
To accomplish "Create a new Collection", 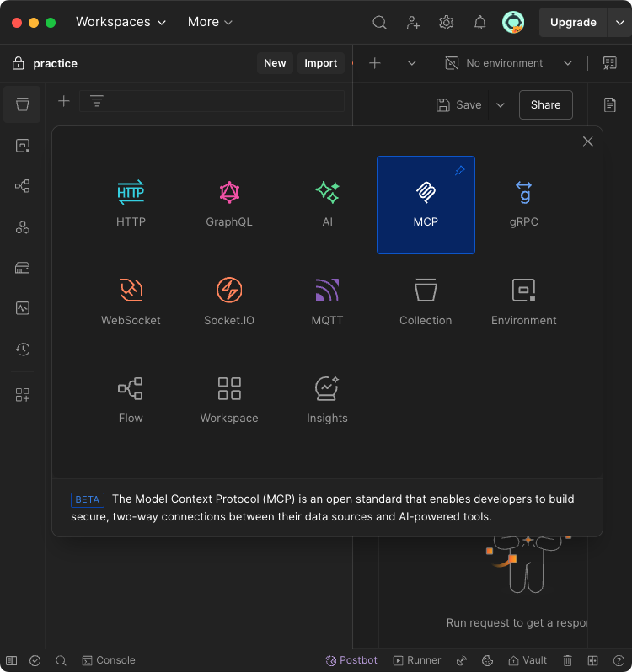I will (x=426, y=303).
